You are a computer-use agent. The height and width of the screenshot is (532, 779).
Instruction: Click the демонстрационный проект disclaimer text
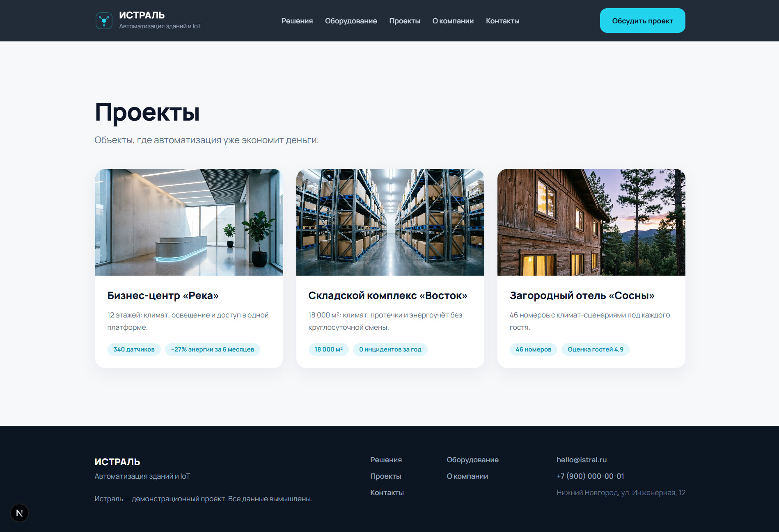(x=203, y=499)
